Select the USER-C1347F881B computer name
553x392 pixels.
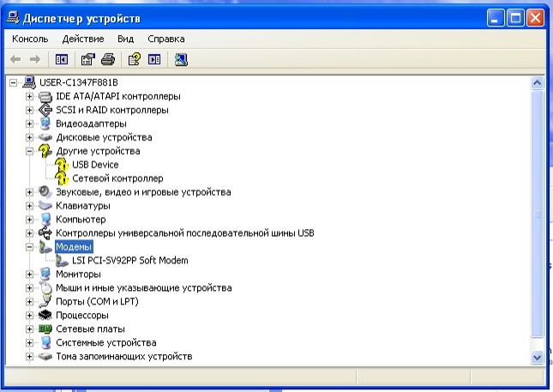[79, 82]
